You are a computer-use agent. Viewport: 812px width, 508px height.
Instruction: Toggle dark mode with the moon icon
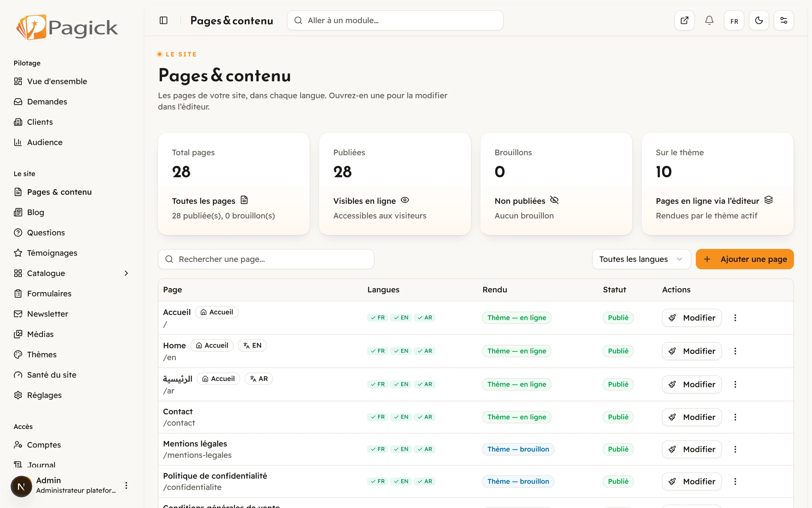[759, 21]
